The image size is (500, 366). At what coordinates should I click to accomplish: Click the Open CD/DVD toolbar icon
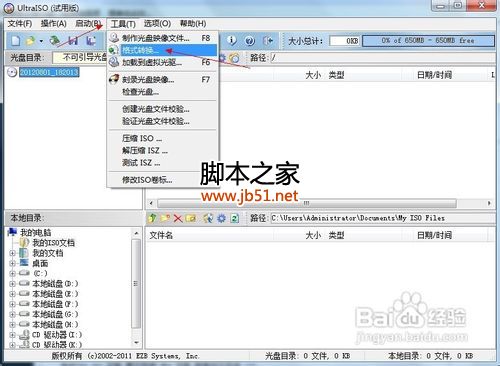click(54, 41)
